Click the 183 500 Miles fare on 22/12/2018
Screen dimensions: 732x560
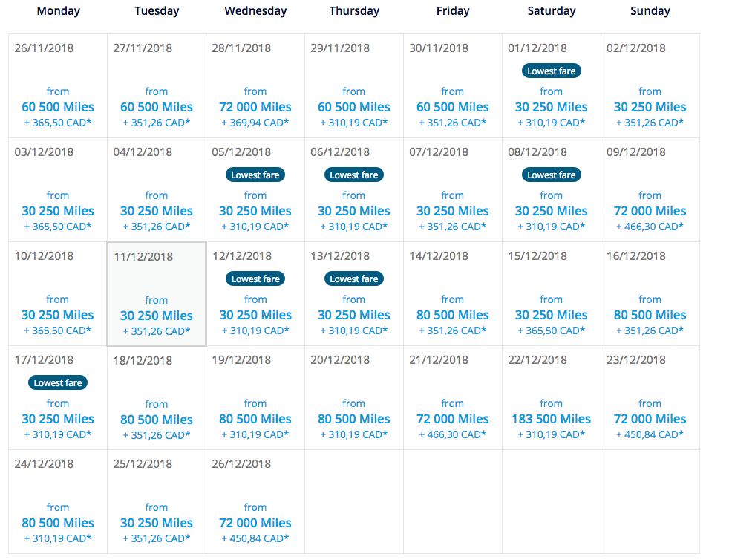(x=552, y=419)
